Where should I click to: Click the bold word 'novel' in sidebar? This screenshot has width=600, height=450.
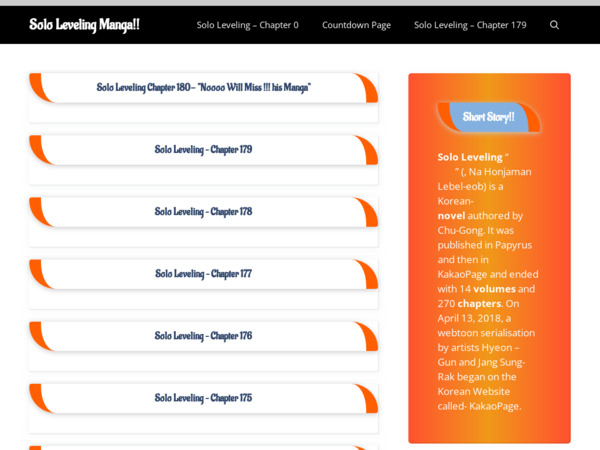click(x=452, y=216)
